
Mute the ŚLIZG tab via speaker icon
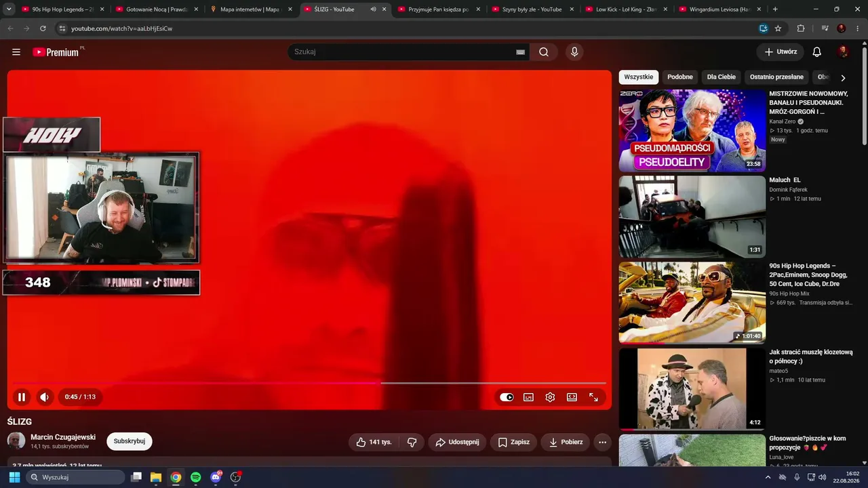click(373, 9)
